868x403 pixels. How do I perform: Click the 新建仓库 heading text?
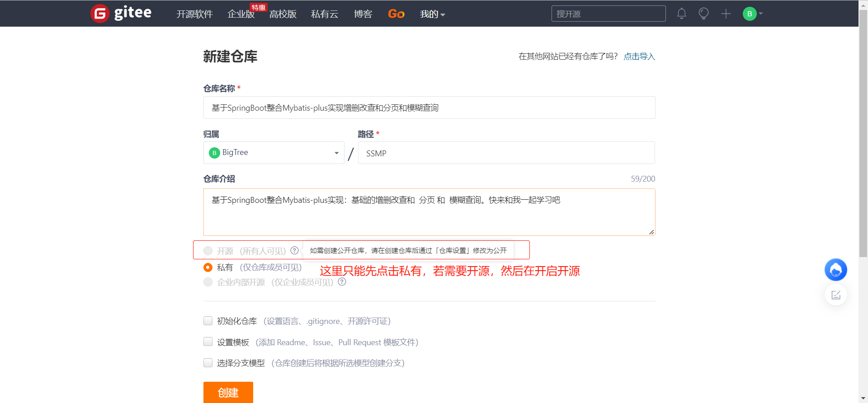click(x=230, y=56)
